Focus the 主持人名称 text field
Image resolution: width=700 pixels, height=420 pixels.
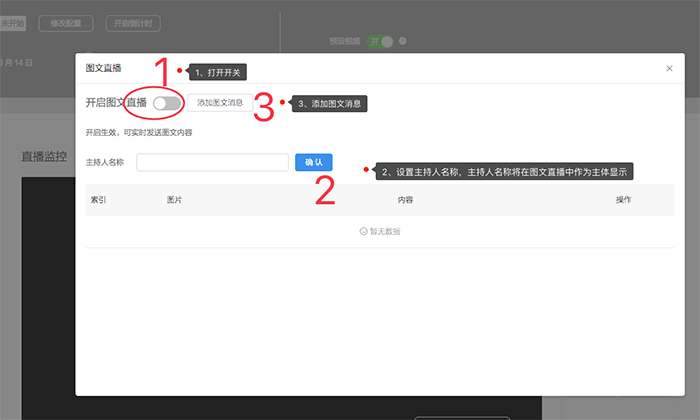(212, 162)
